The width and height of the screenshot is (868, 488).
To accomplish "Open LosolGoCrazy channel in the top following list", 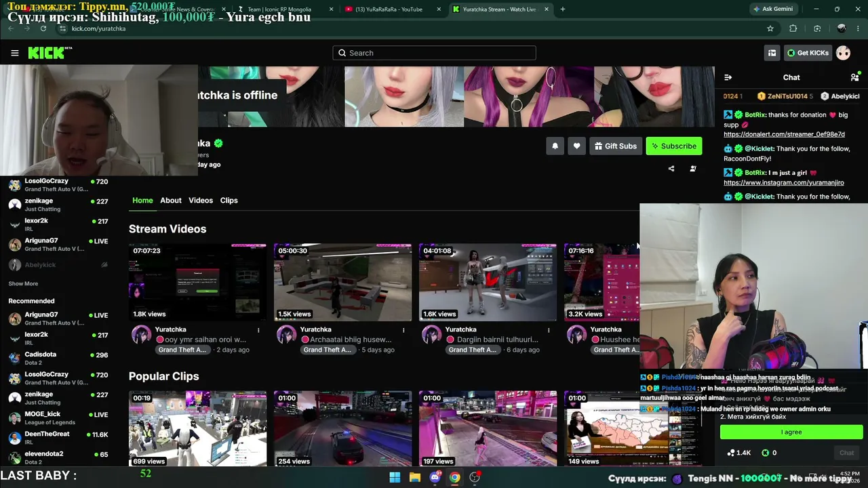I will coord(58,184).
